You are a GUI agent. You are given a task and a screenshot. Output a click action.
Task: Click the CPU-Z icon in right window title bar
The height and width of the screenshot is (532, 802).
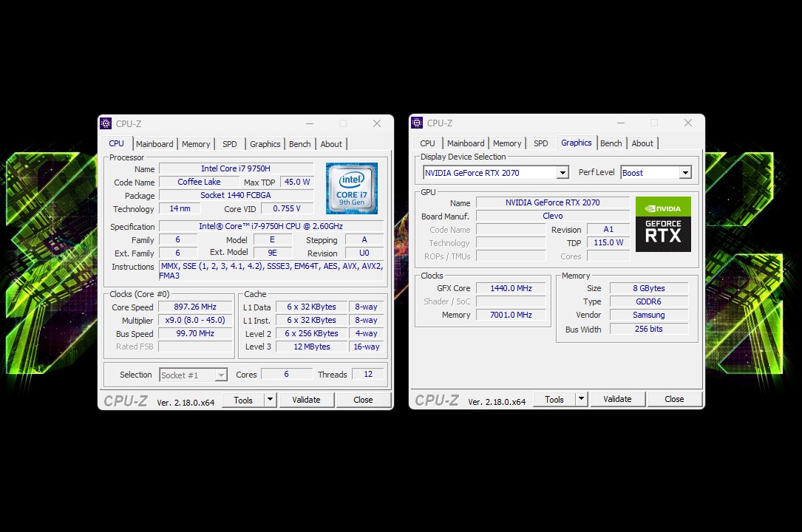pyautogui.click(x=418, y=123)
